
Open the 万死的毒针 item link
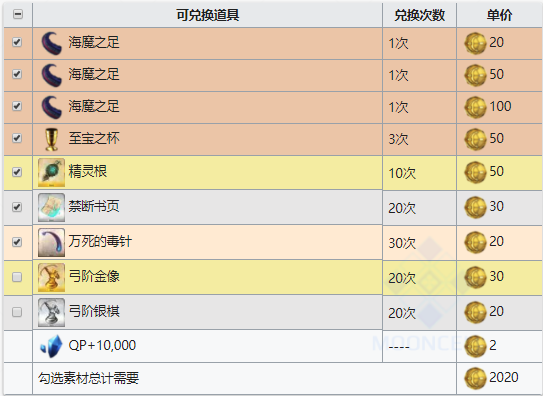click(100, 241)
